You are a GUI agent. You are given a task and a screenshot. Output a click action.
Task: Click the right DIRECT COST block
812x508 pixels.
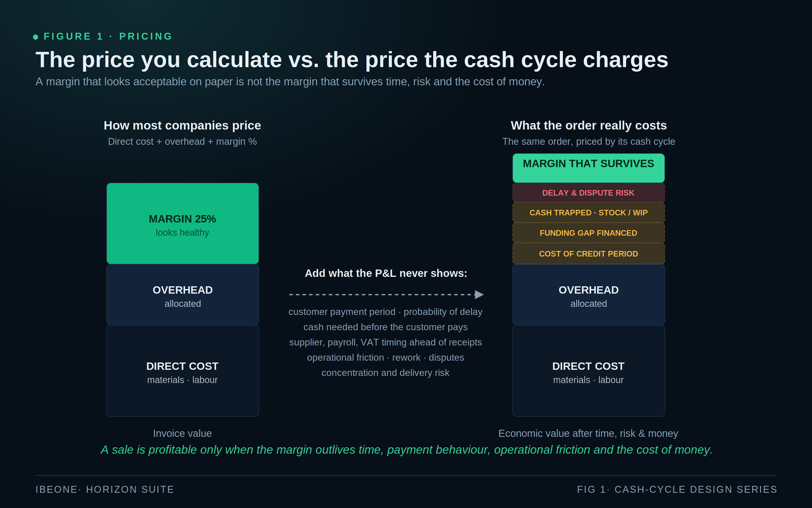(589, 371)
